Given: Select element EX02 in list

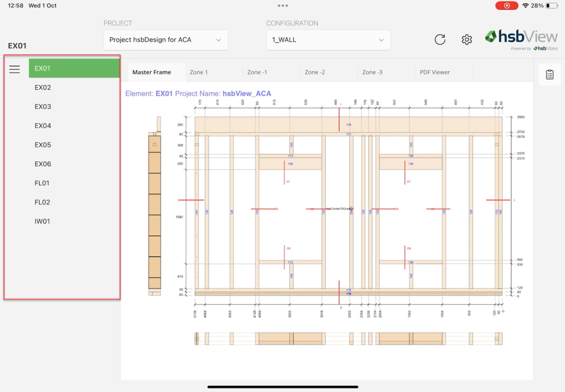Looking at the screenshot, I should [x=43, y=87].
